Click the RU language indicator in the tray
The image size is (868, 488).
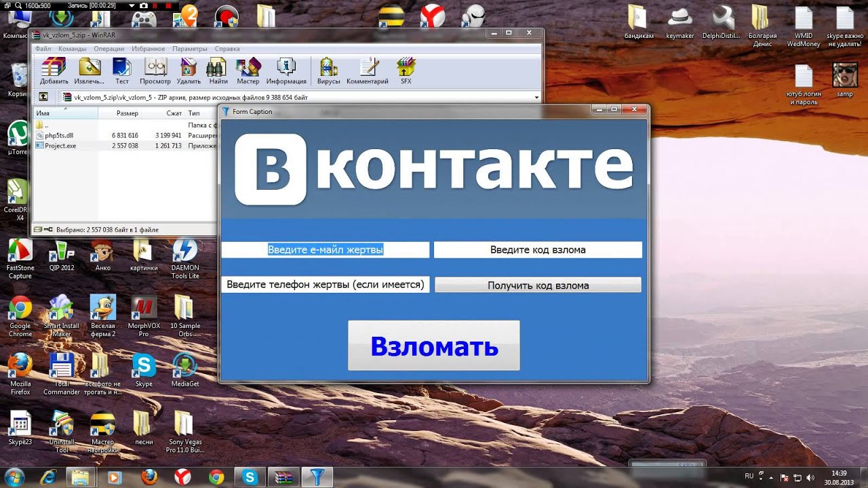tap(749, 476)
